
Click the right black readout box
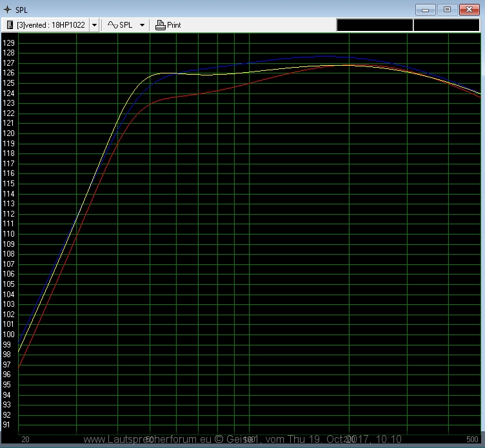pyautogui.click(x=446, y=25)
